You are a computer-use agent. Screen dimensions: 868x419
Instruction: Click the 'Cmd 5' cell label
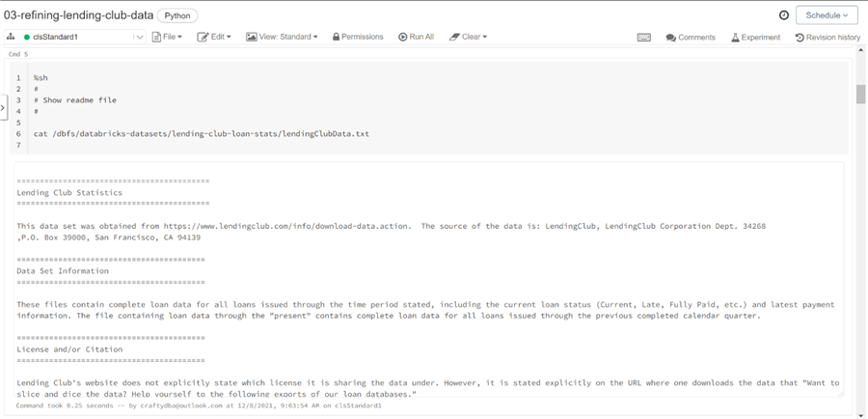18,54
